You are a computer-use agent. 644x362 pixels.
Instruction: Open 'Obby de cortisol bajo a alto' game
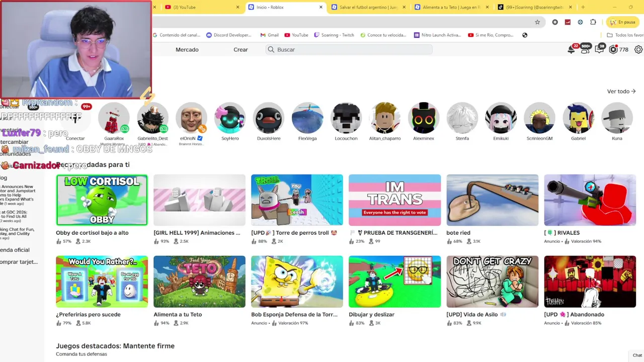(x=102, y=200)
